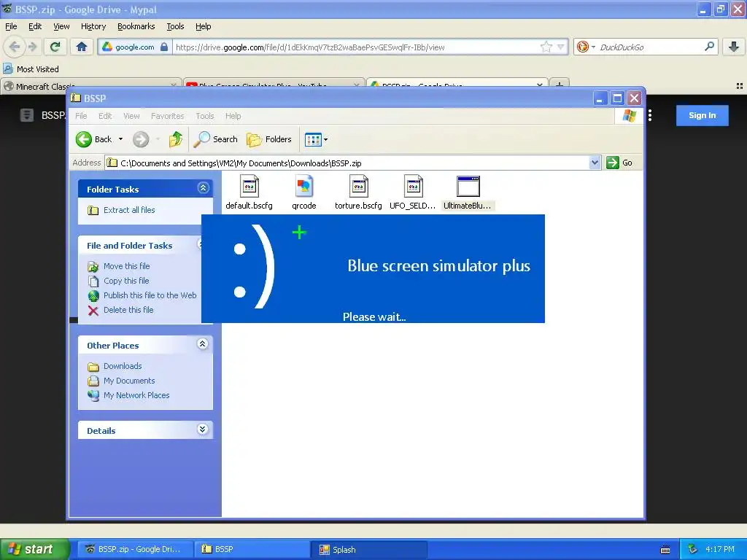Click the explorer address bar path field
747x560 pixels.
[x=347, y=163]
